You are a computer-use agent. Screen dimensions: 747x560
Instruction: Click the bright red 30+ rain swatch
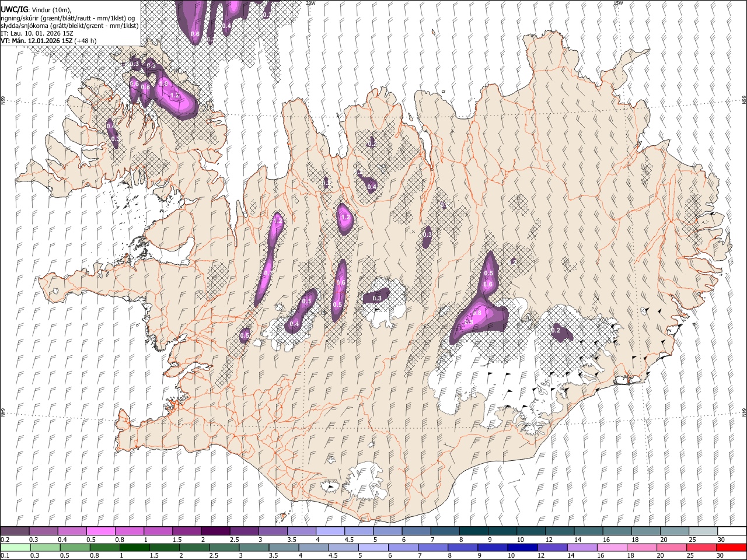point(731,547)
